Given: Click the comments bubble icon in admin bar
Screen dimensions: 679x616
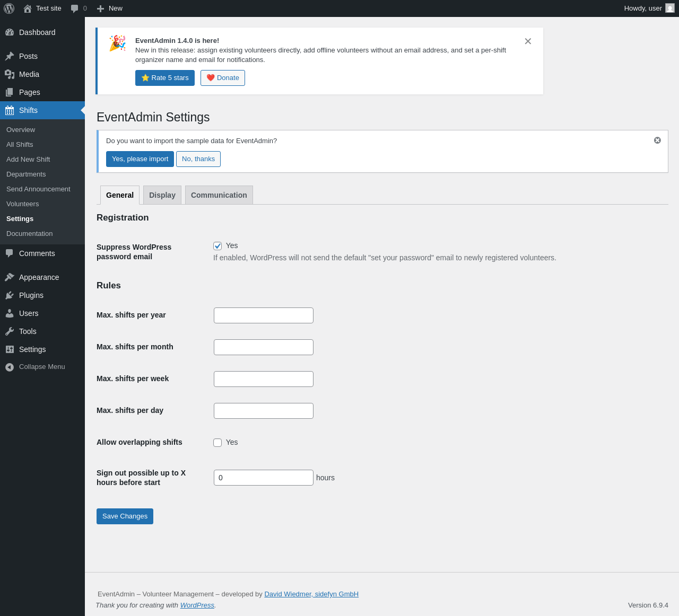Looking at the screenshot, I should (x=75, y=8).
